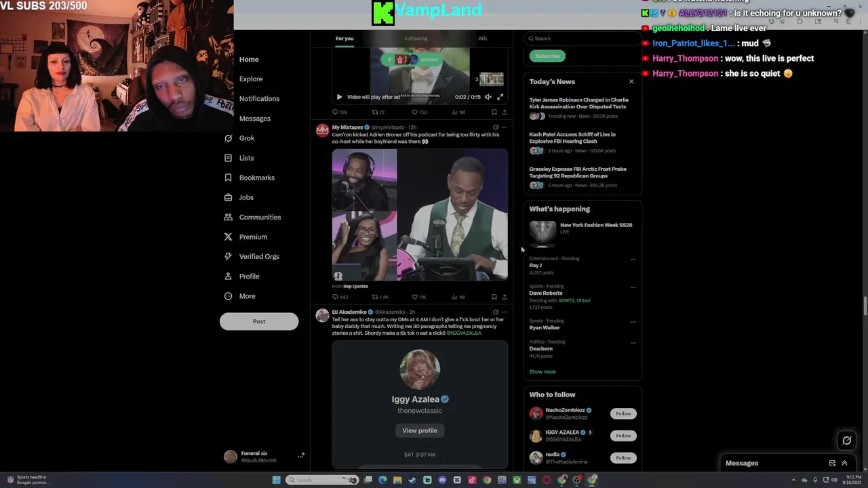Bookmark the My Mixtapez post
Image resolution: width=868 pixels, height=488 pixels.
point(494,297)
